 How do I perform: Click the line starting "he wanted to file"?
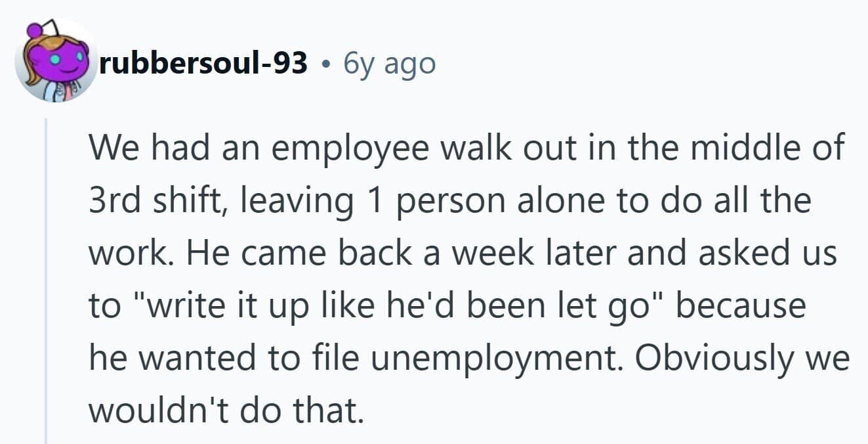469,358
